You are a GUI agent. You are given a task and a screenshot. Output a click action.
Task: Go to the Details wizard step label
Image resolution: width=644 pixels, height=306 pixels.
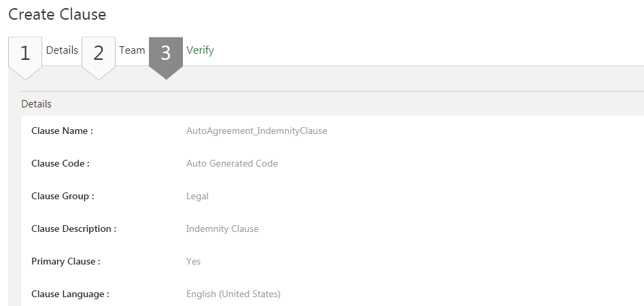point(62,50)
